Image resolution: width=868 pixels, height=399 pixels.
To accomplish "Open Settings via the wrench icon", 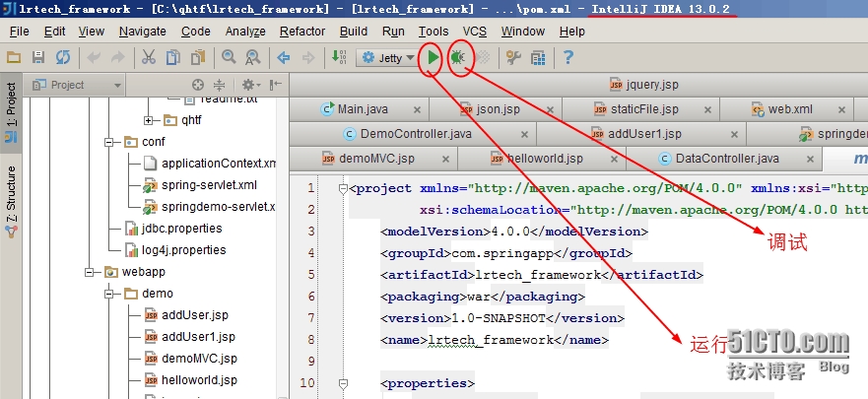I will click(513, 57).
